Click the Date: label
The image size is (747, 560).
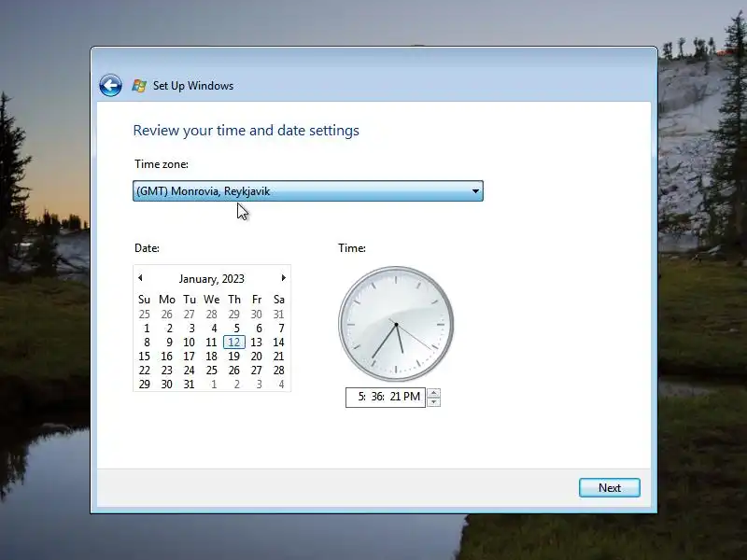click(147, 248)
